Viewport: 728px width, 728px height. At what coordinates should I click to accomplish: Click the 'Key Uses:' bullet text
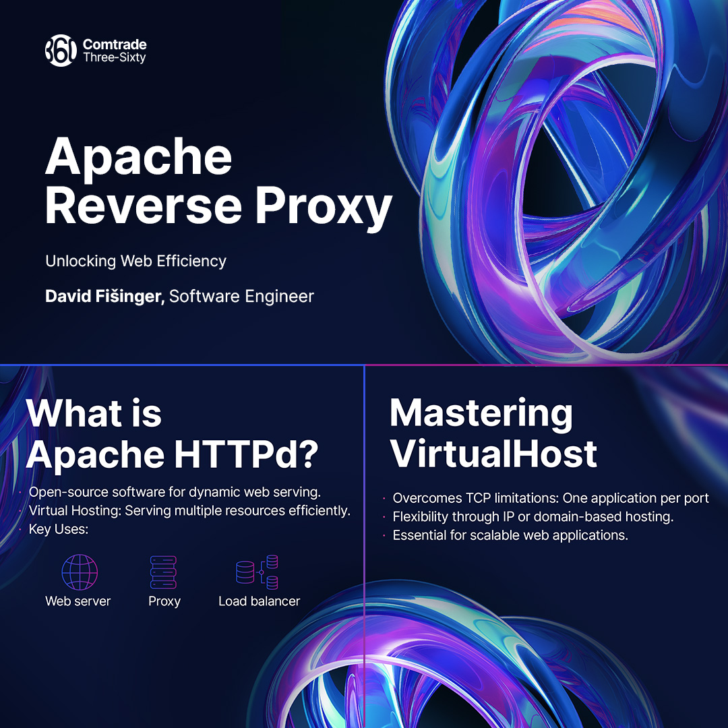59,529
